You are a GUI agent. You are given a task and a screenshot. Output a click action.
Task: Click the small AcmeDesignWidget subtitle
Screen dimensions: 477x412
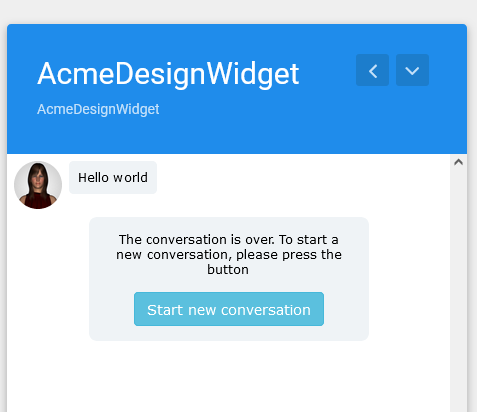(x=98, y=109)
